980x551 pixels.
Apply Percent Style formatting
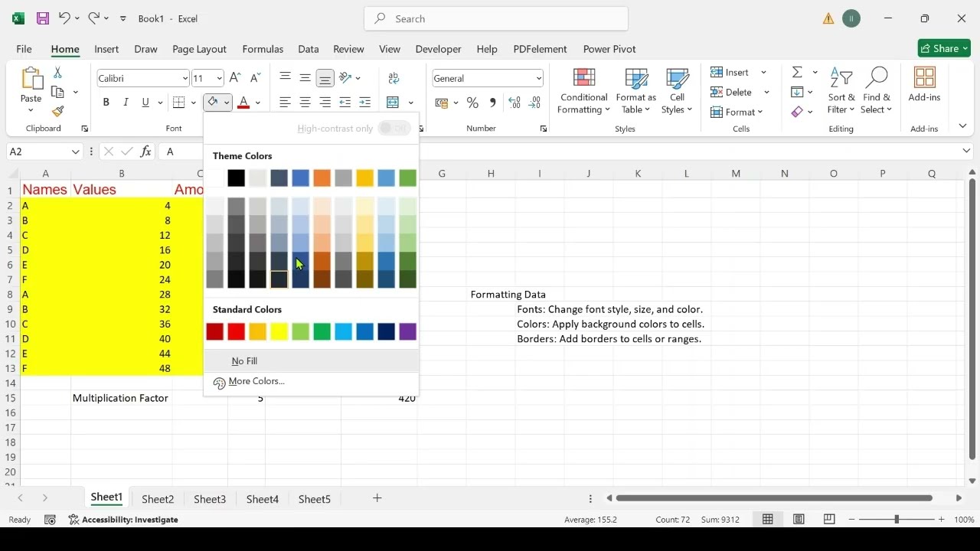point(472,103)
